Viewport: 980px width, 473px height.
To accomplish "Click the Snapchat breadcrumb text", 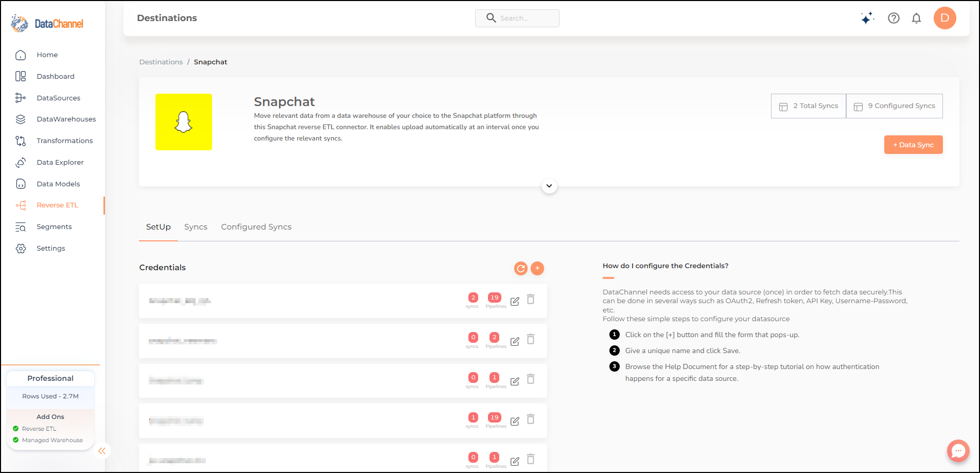I will [211, 62].
